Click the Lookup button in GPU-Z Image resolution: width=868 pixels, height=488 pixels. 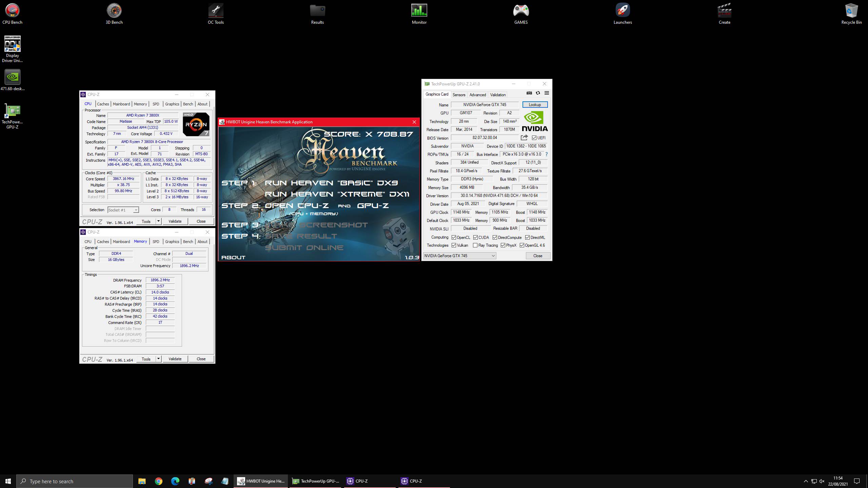click(535, 105)
